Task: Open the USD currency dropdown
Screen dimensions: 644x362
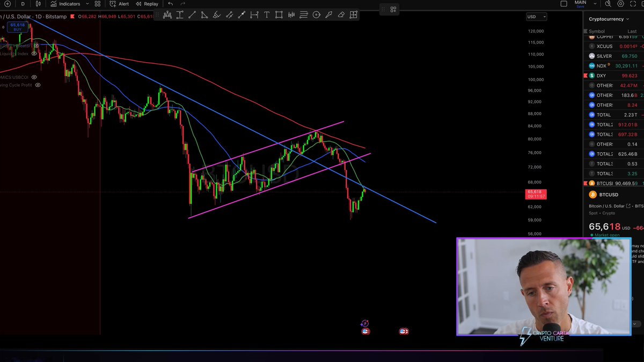Action: [x=536, y=17]
